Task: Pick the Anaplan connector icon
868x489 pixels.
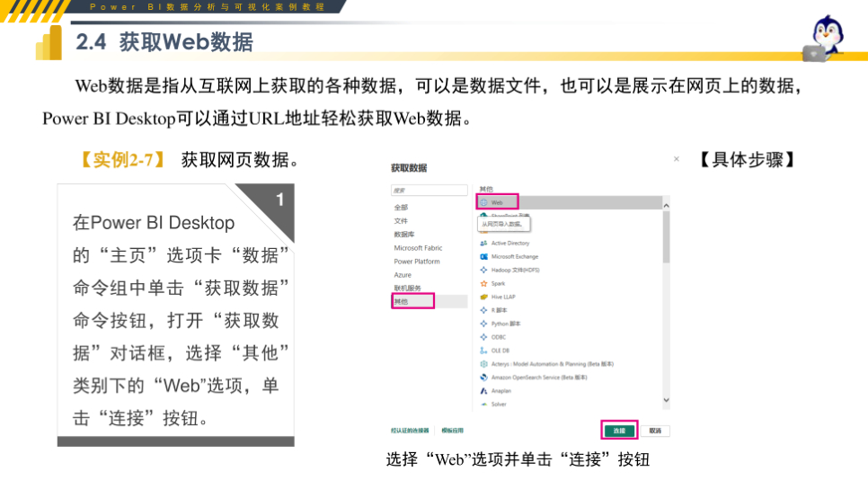Action: [483, 390]
